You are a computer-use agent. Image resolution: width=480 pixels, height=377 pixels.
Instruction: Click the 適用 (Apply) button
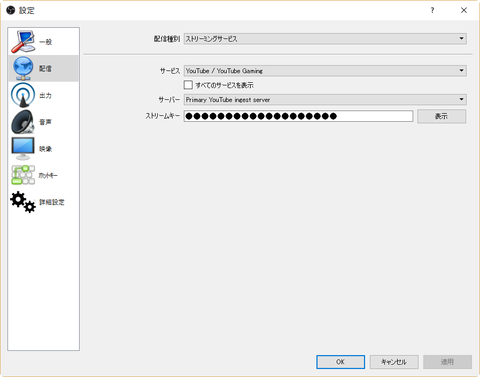447,362
